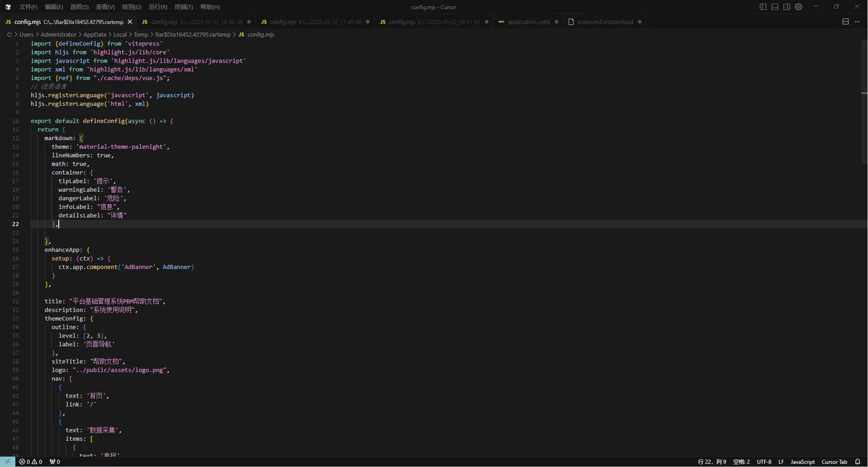Click the tipLabel: '提示' line
The image size is (868, 467).
[87, 181]
